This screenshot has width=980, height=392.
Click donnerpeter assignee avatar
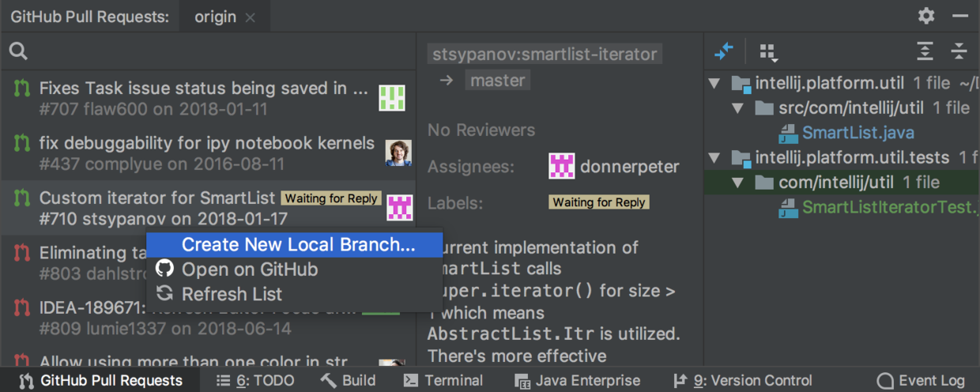[x=562, y=167]
